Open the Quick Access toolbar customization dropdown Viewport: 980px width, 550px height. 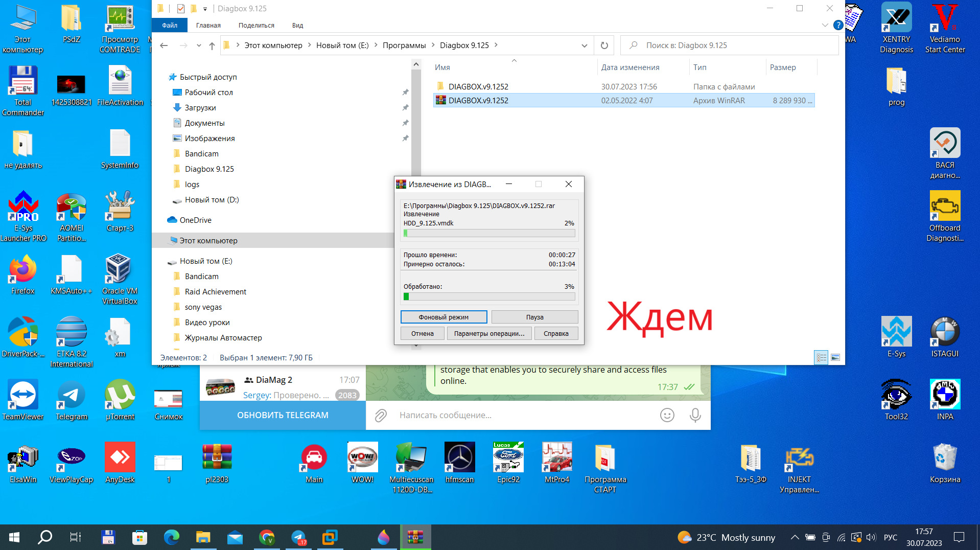click(x=205, y=8)
